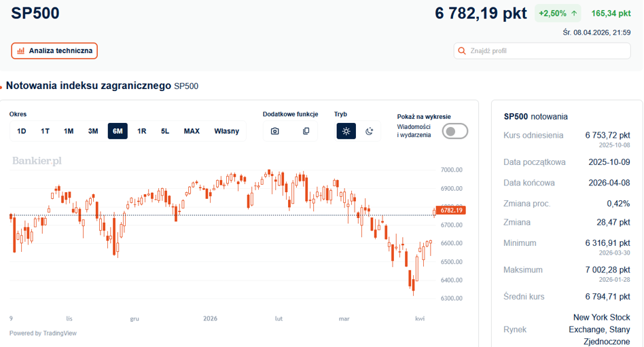644x347 pixels.
Task: Click the Znajdź profil search field
Action: tap(542, 51)
